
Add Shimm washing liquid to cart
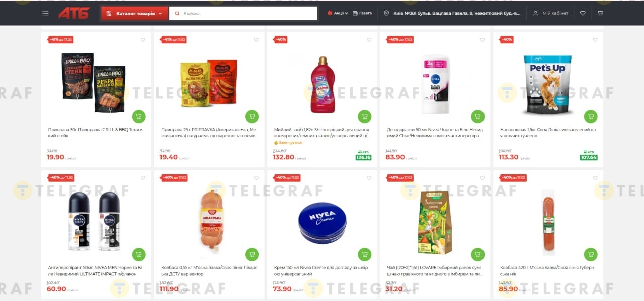(365, 116)
